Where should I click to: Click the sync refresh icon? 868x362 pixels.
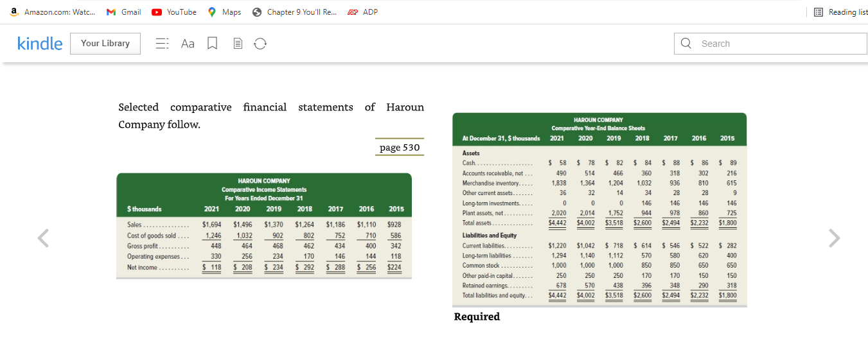(260, 44)
